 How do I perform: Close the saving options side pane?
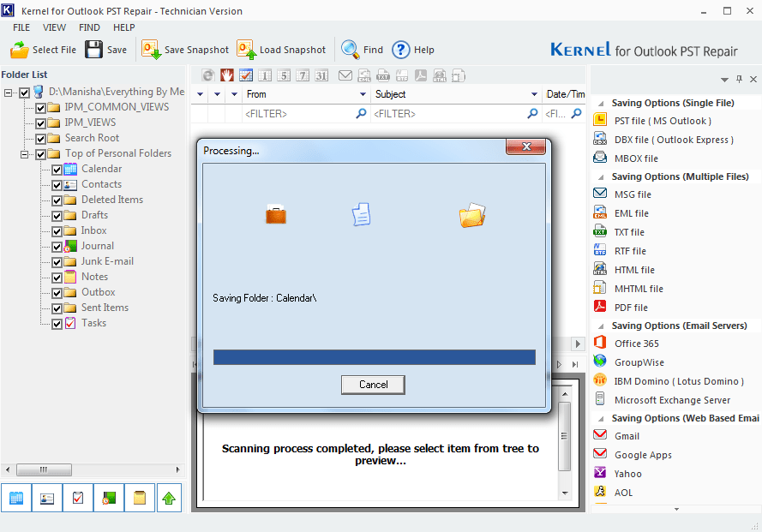pyautogui.click(x=753, y=79)
